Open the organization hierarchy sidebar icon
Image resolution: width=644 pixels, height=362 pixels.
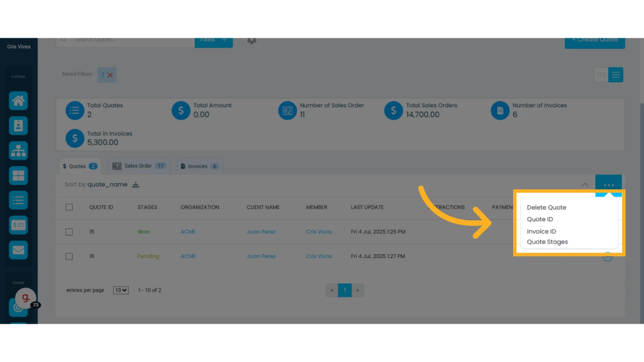tap(18, 151)
